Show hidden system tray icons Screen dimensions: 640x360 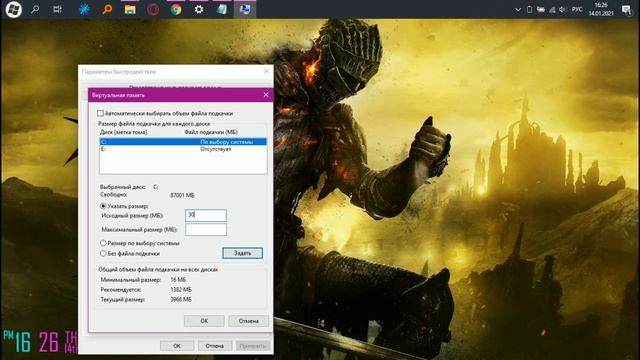point(518,9)
